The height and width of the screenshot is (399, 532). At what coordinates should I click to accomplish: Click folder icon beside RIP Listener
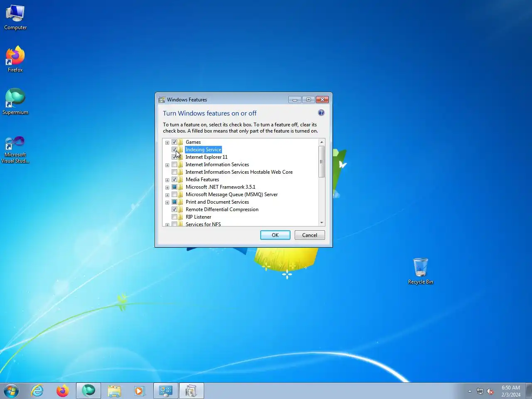pyautogui.click(x=180, y=217)
